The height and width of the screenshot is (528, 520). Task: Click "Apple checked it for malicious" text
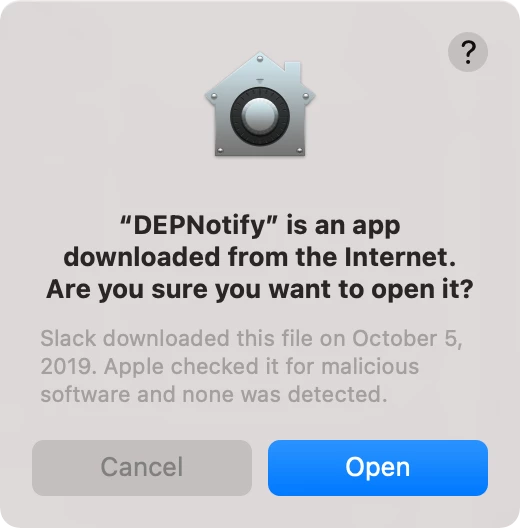click(x=261, y=366)
